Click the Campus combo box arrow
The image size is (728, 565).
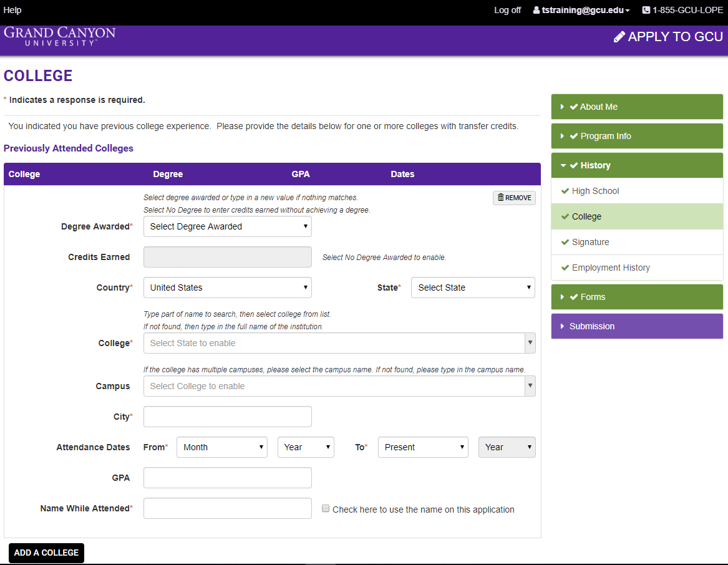coord(530,386)
